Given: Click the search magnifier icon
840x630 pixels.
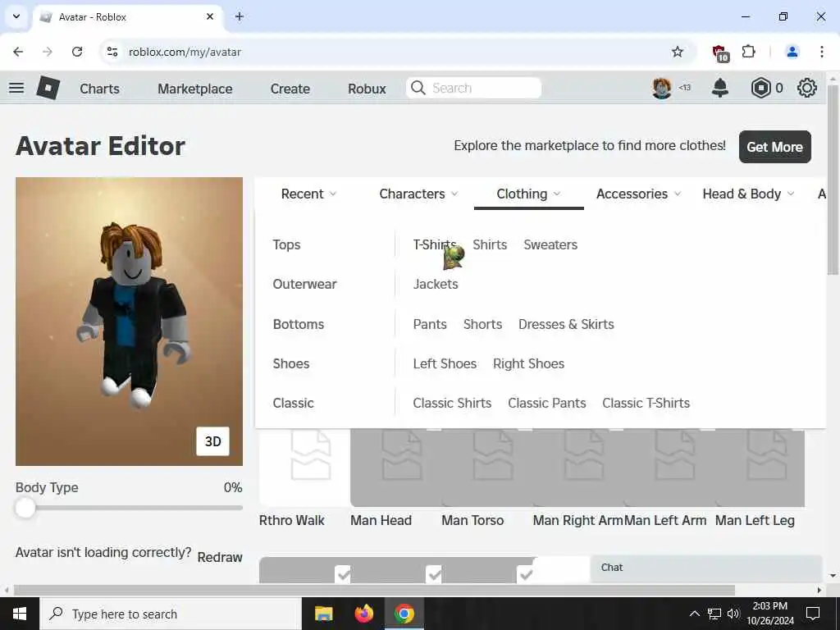Looking at the screenshot, I should tap(418, 88).
